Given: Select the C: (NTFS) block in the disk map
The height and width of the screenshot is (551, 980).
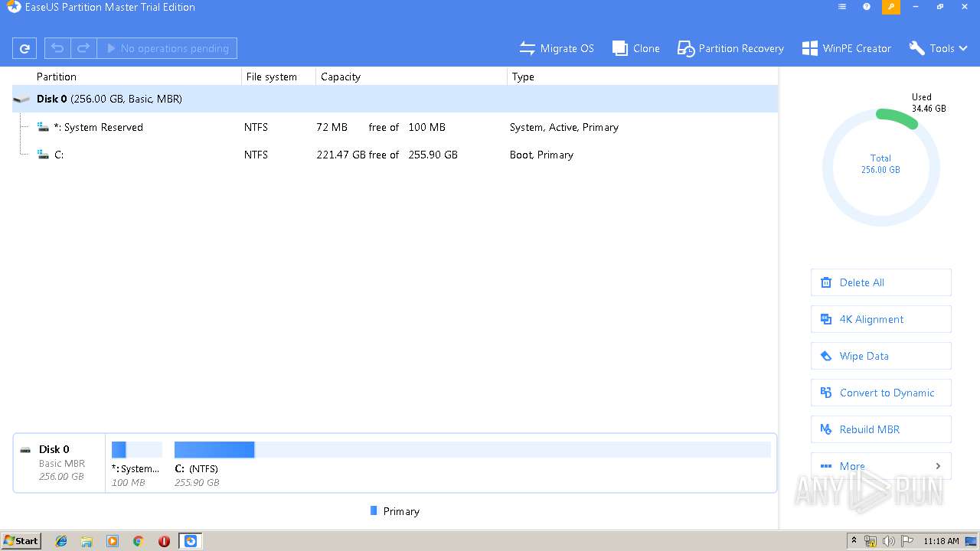Looking at the screenshot, I should point(472,464).
